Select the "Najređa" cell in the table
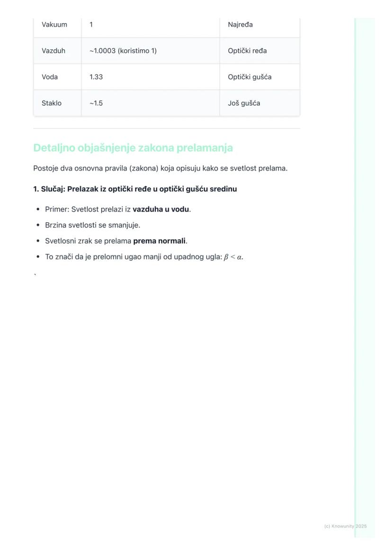Image resolution: width=392 pixels, height=555 pixels. point(240,25)
